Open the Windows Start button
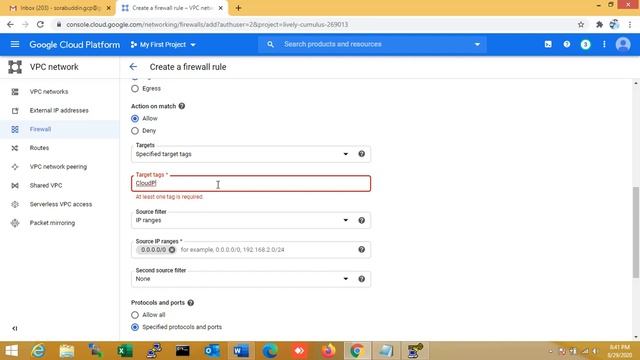The width and height of the screenshot is (640, 360). (x=11, y=351)
